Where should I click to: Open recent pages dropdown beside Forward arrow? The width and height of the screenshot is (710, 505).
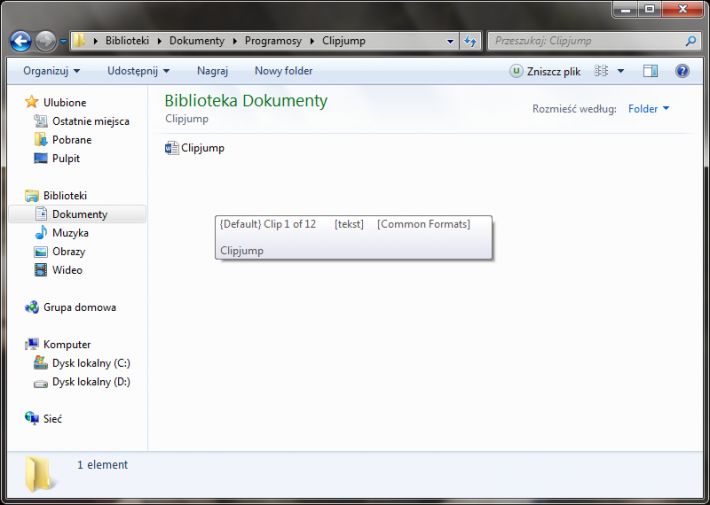click(63, 41)
